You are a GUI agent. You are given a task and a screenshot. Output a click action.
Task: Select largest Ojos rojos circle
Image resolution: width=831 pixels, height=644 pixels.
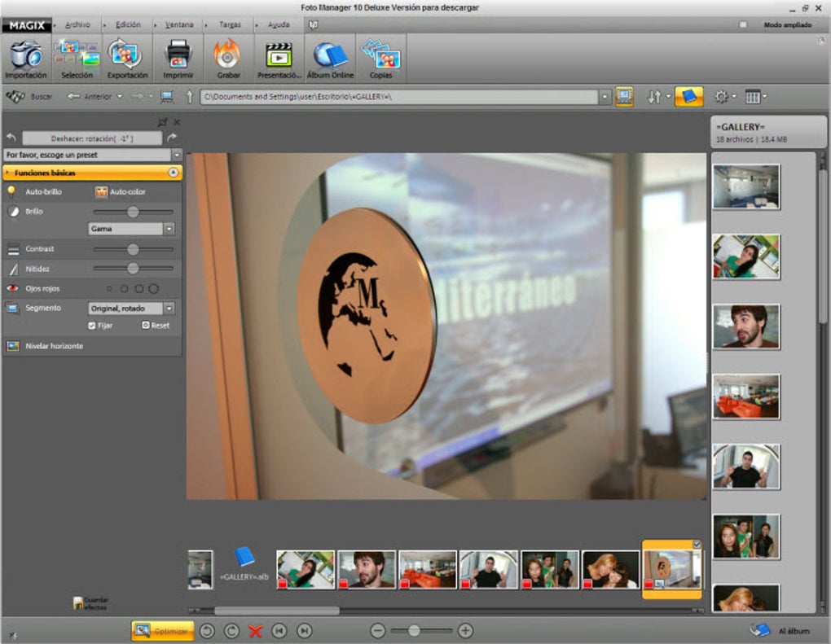click(x=154, y=289)
